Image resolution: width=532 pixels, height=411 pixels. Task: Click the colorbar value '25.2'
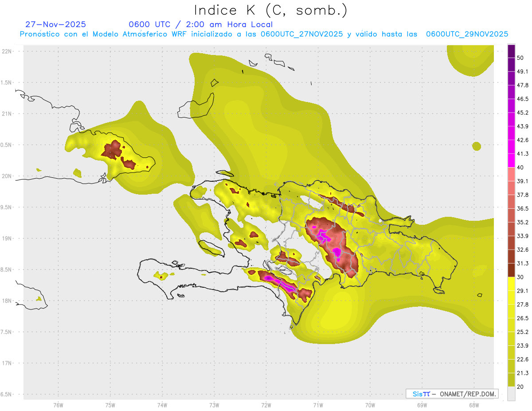click(x=523, y=332)
